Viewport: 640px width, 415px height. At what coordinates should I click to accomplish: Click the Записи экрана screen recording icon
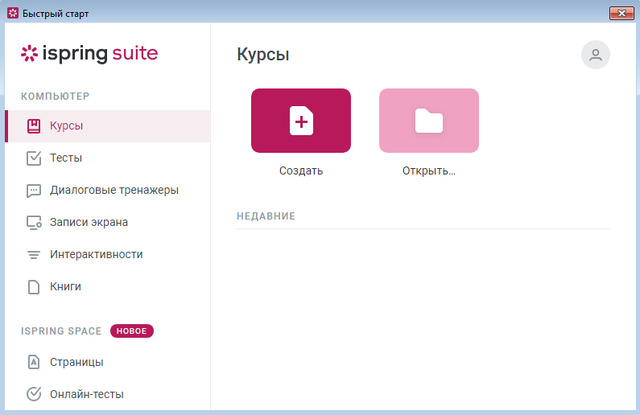point(33,222)
